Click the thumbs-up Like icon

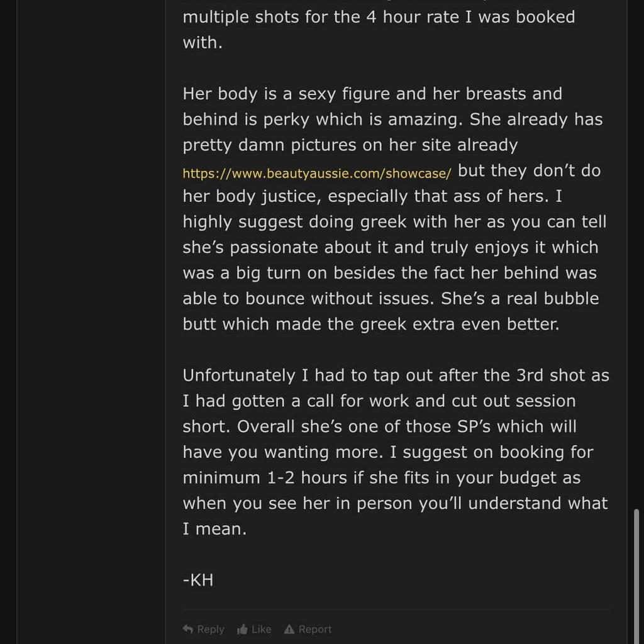(x=243, y=629)
